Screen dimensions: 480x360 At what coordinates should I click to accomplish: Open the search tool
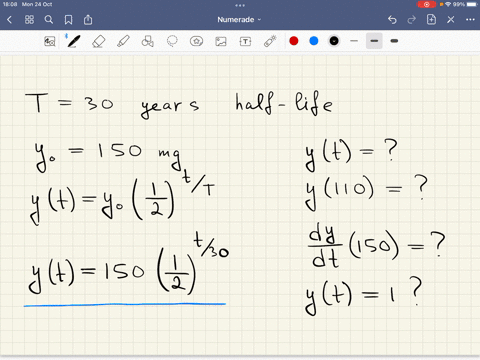(x=49, y=20)
